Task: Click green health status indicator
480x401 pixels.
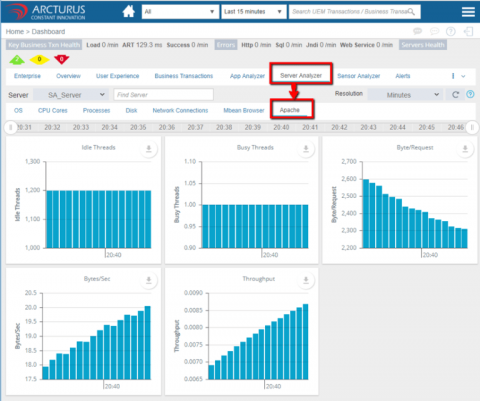Action: pos(17,60)
